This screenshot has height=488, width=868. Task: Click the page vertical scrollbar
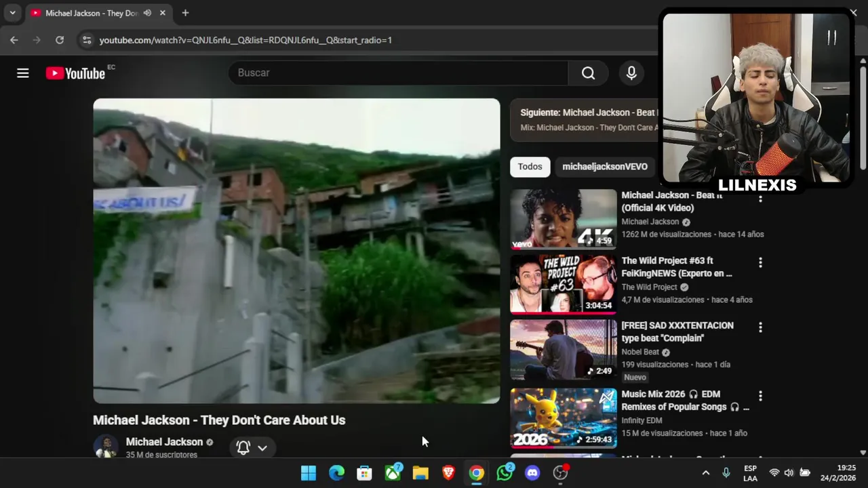(863, 119)
